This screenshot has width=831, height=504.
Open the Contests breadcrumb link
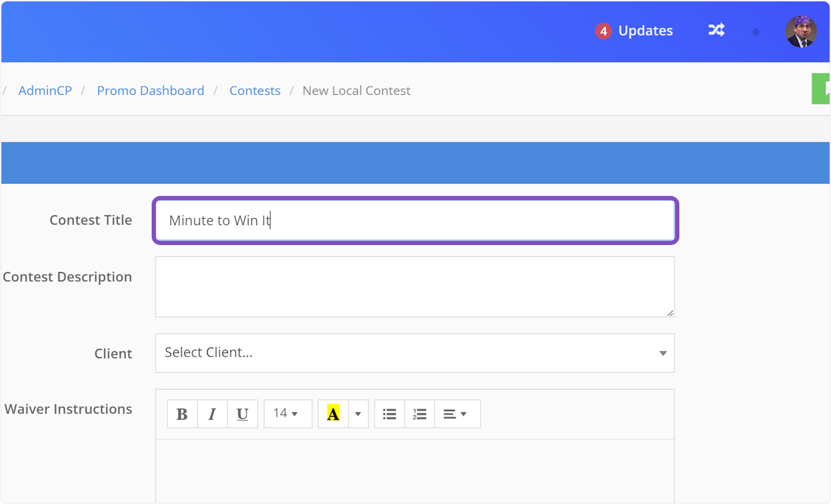(x=255, y=91)
